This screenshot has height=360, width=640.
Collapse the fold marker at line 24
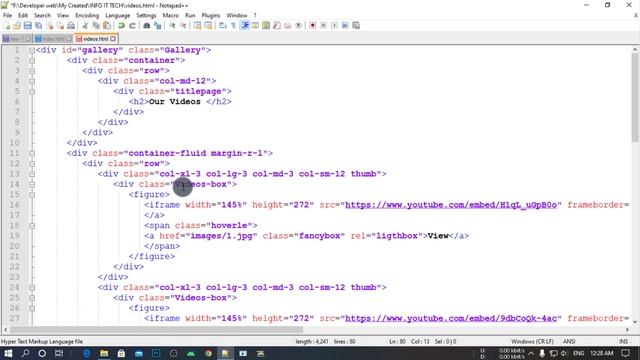pos(32,287)
